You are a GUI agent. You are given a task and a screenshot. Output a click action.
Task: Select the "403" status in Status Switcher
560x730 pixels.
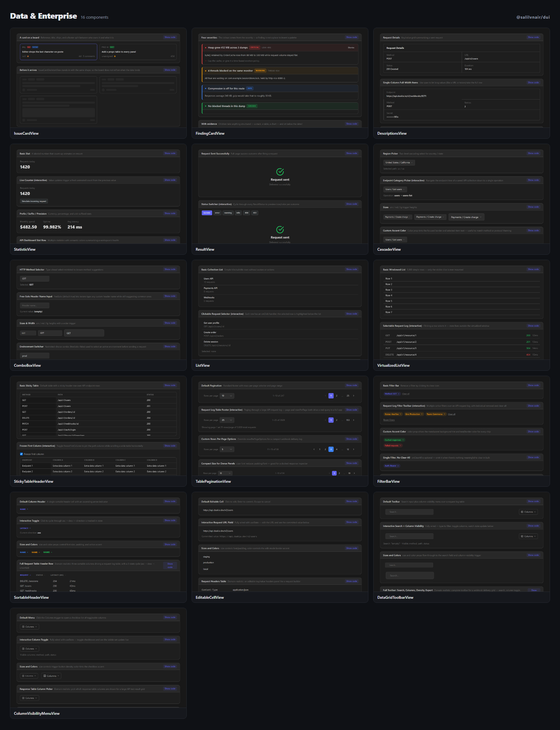coord(255,212)
